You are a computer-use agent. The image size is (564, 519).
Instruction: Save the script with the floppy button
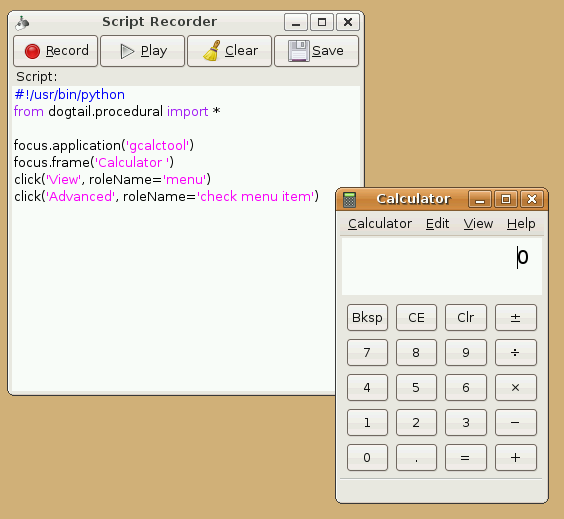pyautogui.click(x=317, y=51)
